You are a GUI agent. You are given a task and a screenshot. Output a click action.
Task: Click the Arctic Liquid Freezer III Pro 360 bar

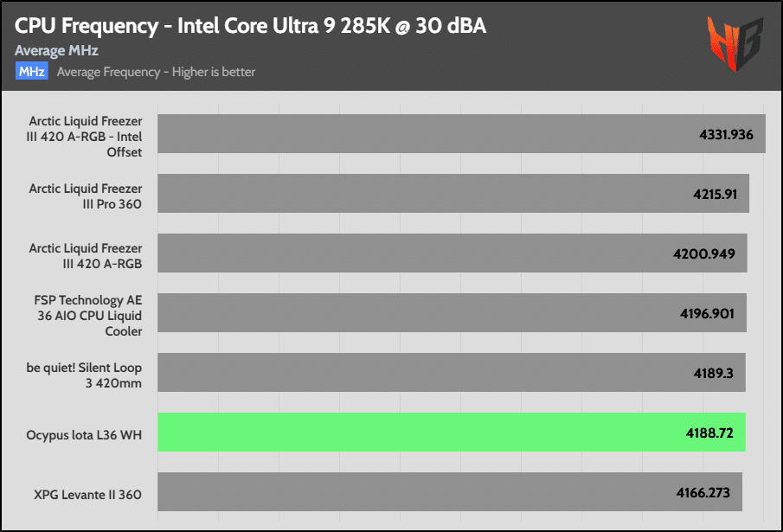[x=453, y=194]
